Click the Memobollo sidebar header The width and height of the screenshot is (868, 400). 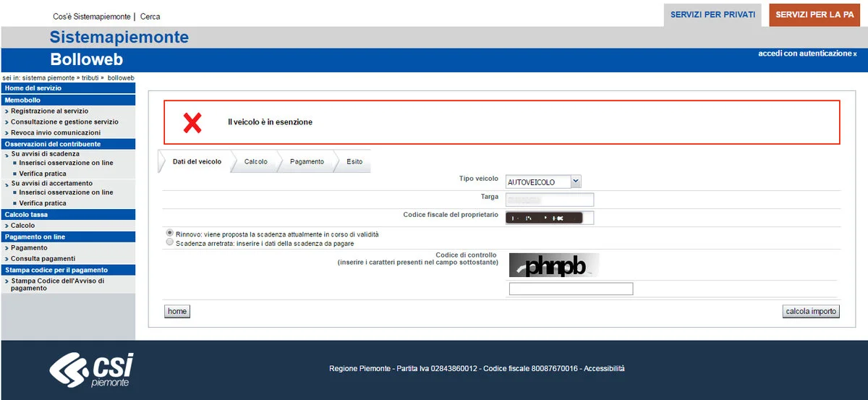pyautogui.click(x=68, y=100)
